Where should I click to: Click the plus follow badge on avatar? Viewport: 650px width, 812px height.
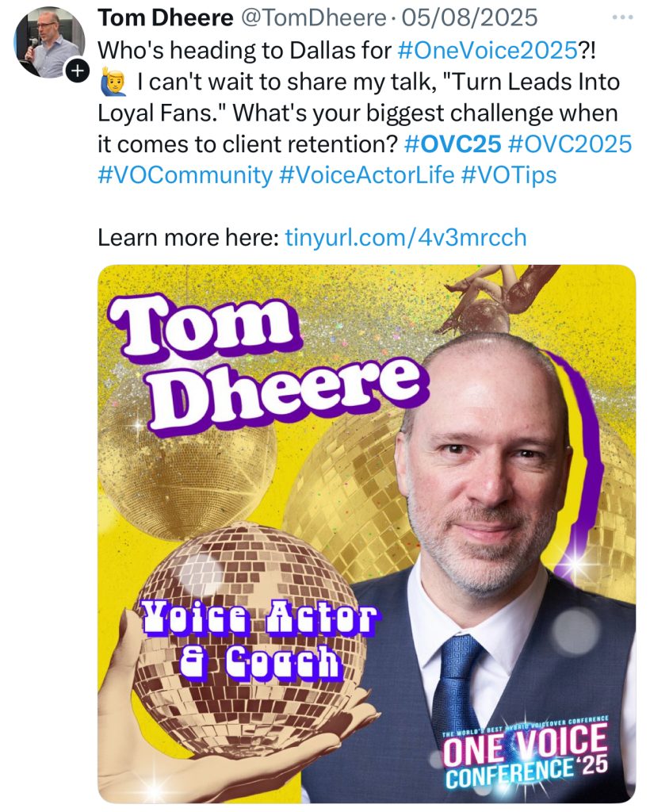pos(76,71)
